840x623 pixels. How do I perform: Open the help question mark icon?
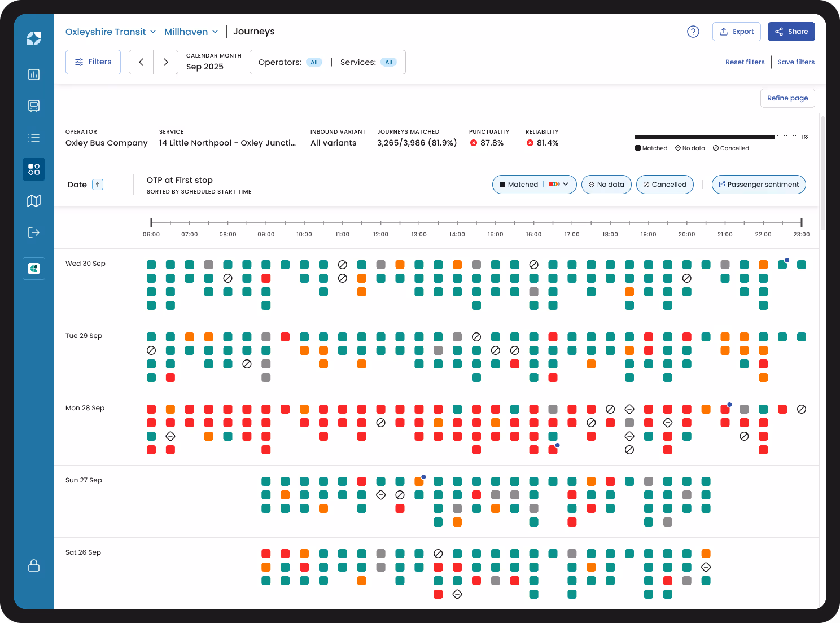coord(693,32)
